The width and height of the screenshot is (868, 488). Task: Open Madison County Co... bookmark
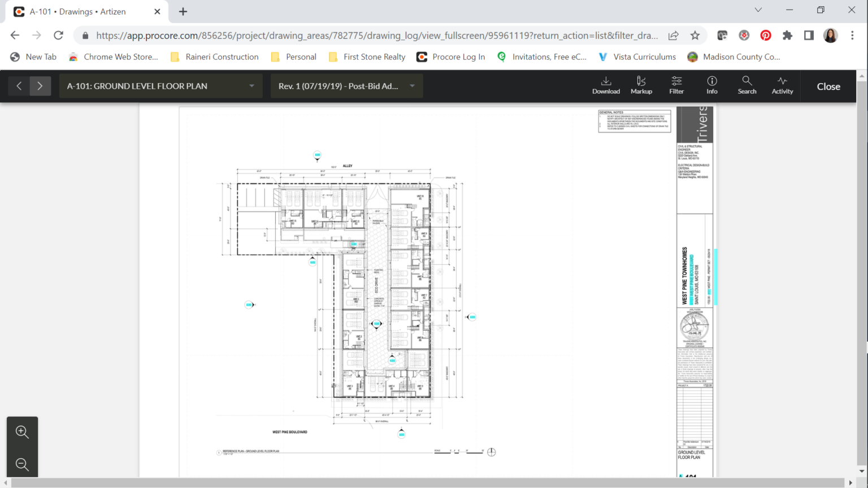coord(734,56)
